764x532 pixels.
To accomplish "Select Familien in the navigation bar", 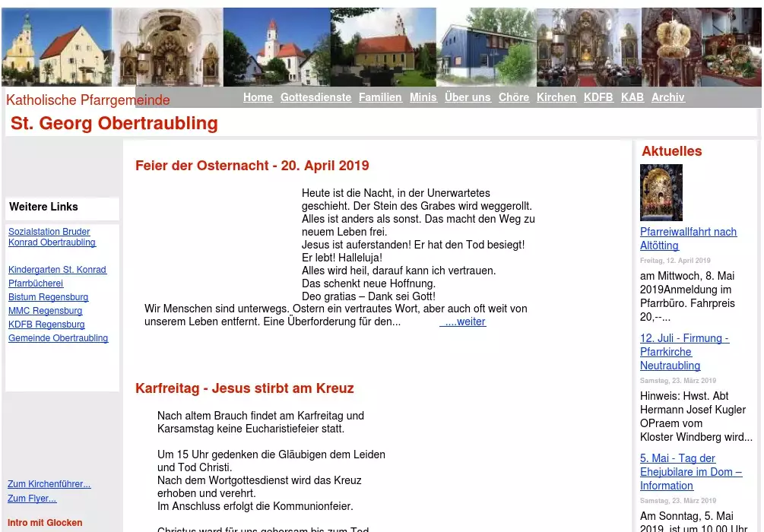I will [380, 97].
